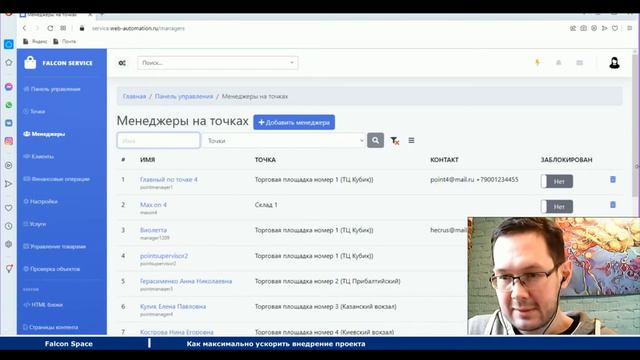Open Проверка объектов in the sidebar
The width and height of the screenshot is (640, 360).
point(52,269)
